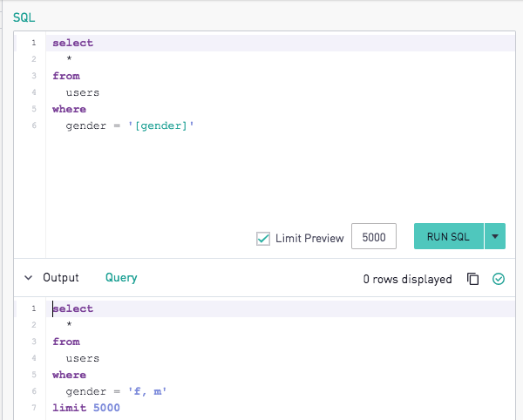Click line number 6 in SQL editor gutter
The image size is (523, 420).
(x=33, y=126)
